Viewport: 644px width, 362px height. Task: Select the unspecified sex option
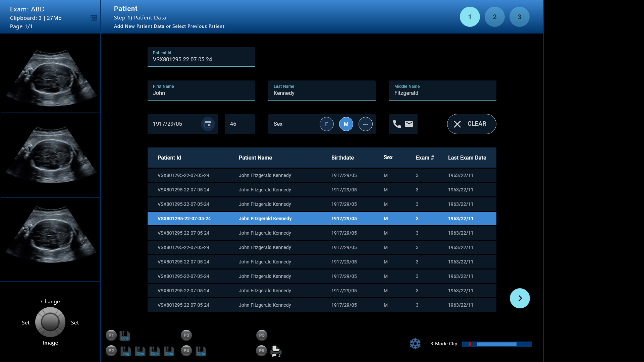tap(365, 124)
